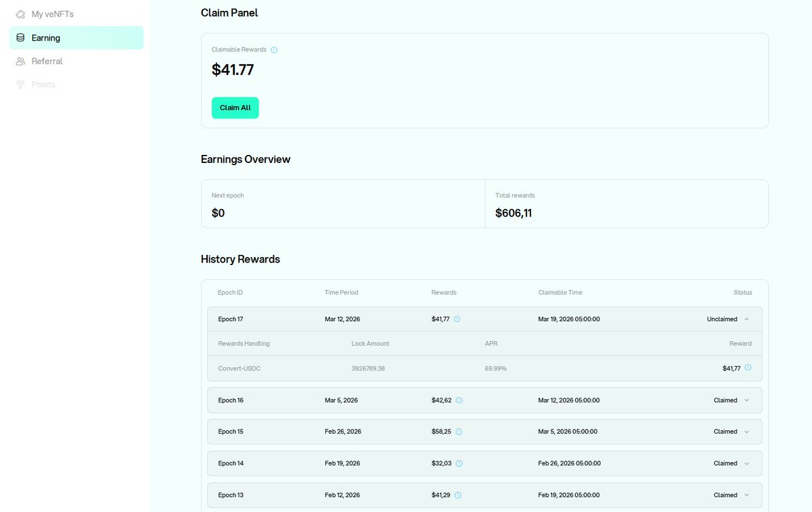
Task: Click the My veNFTs puzzle icon
Action: 20,14
